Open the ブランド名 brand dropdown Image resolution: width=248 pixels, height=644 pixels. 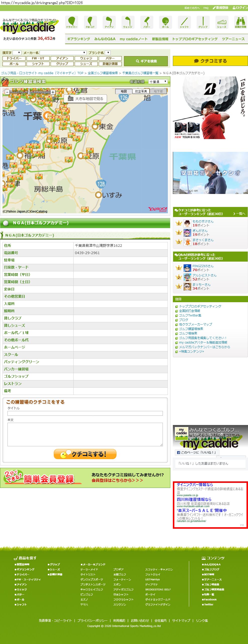click(108, 53)
